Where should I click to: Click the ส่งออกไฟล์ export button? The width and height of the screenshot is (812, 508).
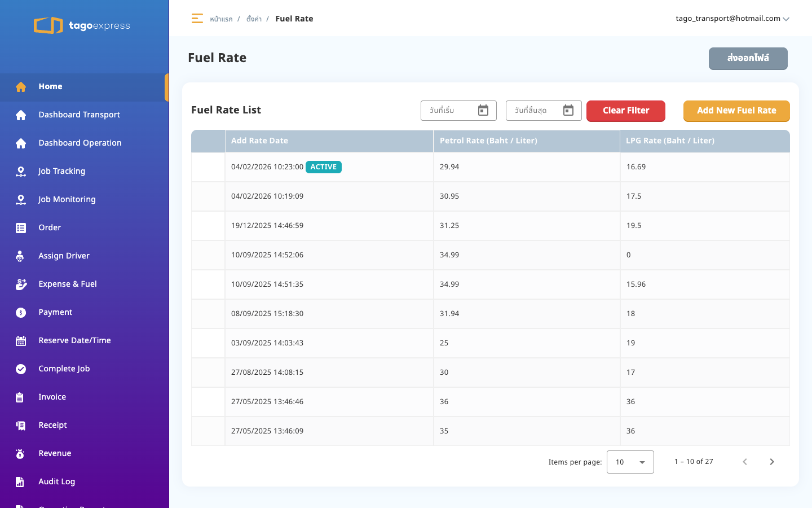pyautogui.click(x=748, y=58)
